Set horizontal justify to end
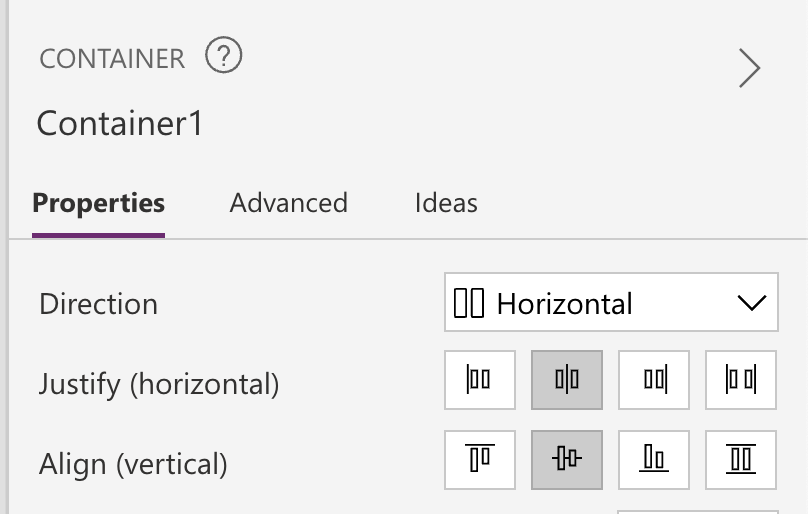Viewport: 808px width, 514px height. click(654, 380)
